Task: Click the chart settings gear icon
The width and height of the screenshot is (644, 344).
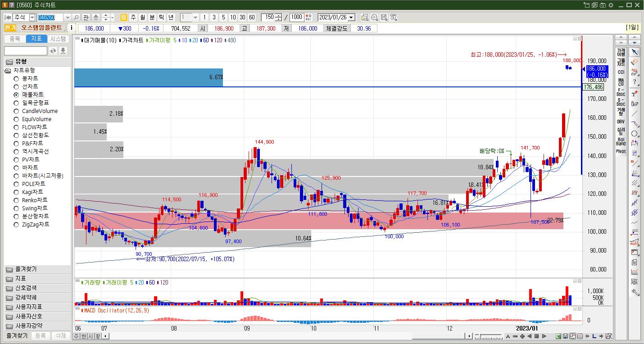Action: click(x=374, y=17)
